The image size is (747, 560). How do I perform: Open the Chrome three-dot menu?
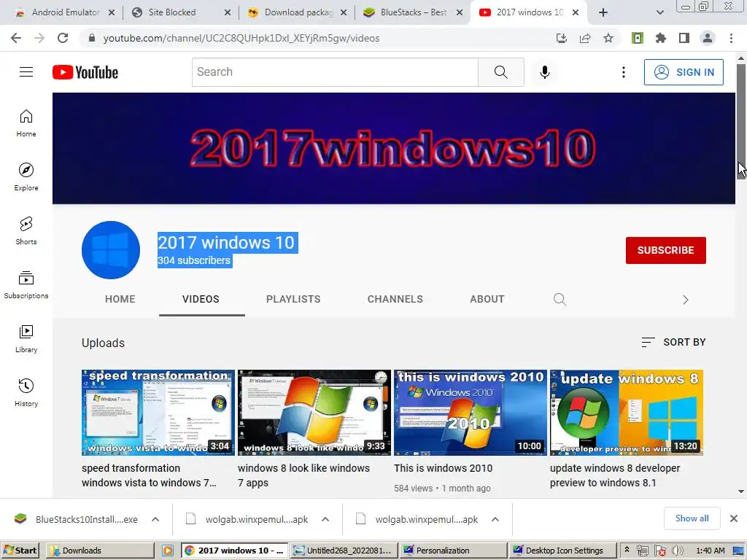pyautogui.click(x=731, y=38)
